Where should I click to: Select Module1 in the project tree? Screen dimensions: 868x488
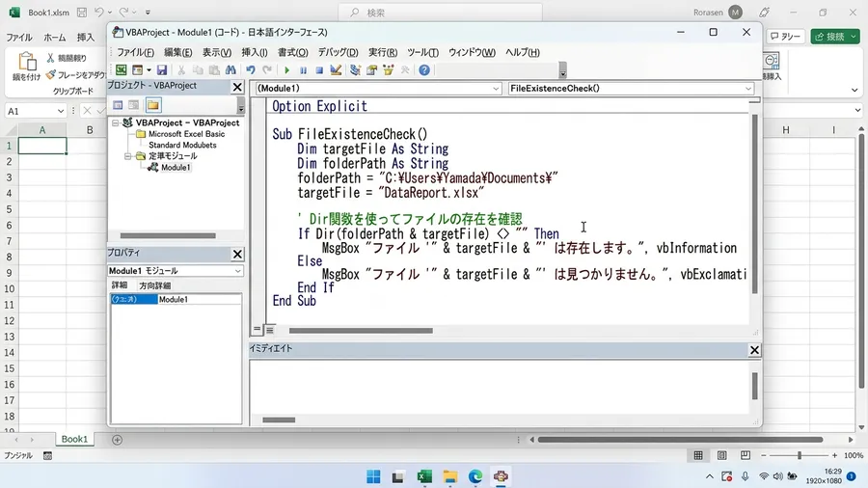tap(176, 168)
